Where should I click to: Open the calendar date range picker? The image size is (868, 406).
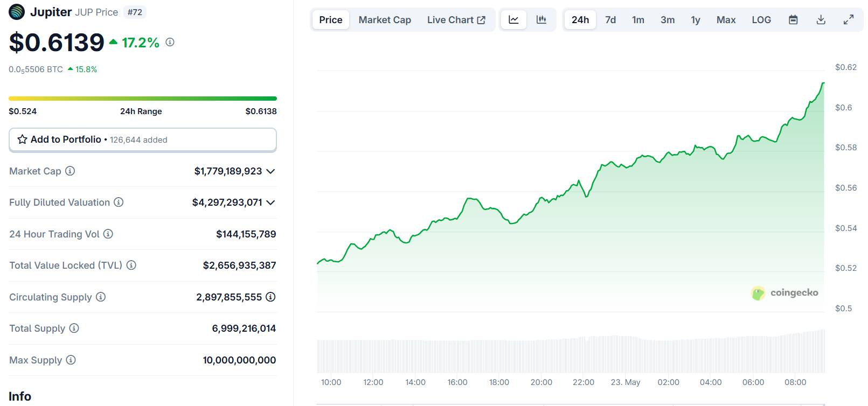pyautogui.click(x=793, y=20)
